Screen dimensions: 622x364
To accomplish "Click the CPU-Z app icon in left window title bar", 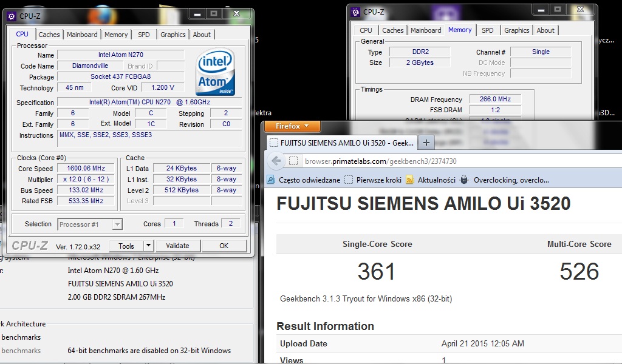I will coord(12,16).
